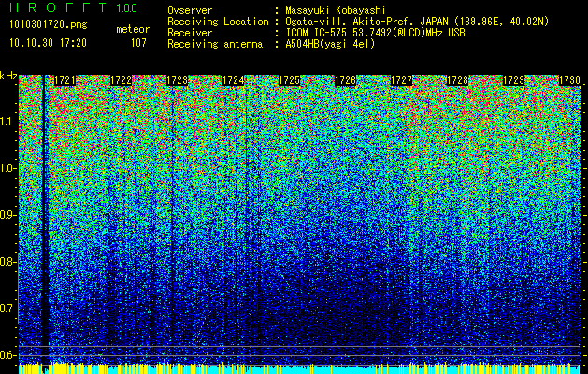The image size is (588, 374).
Task: Click the kHz axis unit label
Action: click(8, 76)
